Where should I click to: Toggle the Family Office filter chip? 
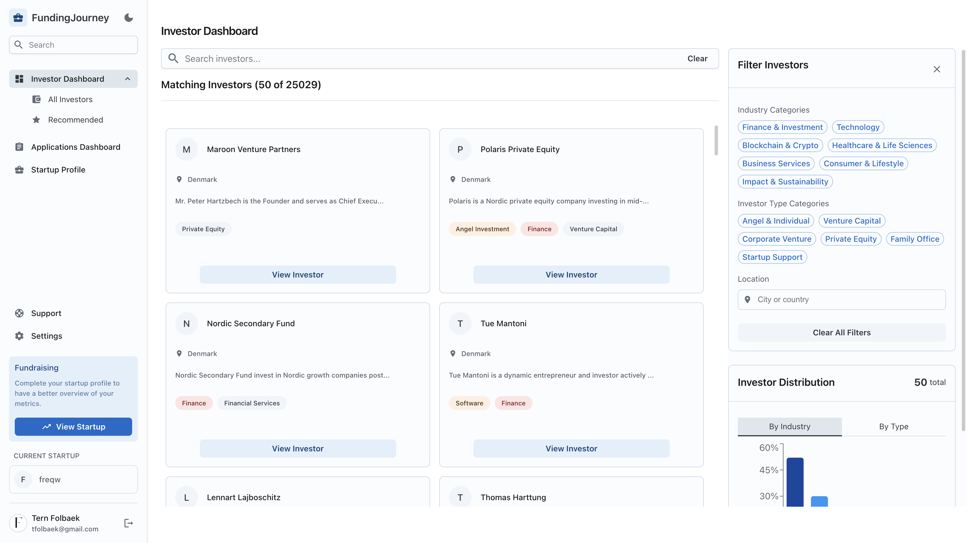(x=914, y=239)
